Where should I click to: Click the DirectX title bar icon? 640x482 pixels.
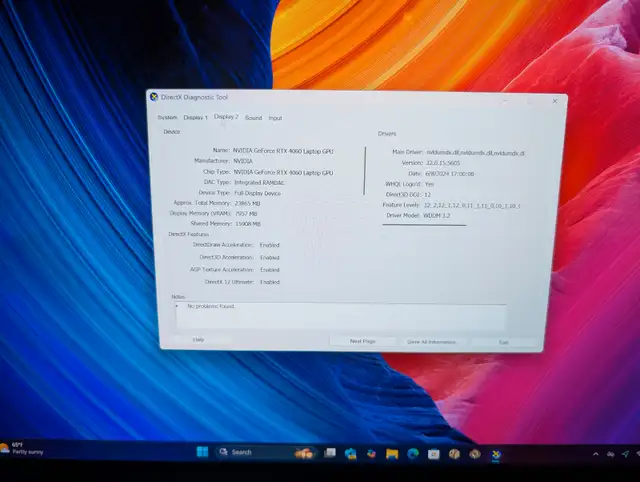pyautogui.click(x=154, y=97)
